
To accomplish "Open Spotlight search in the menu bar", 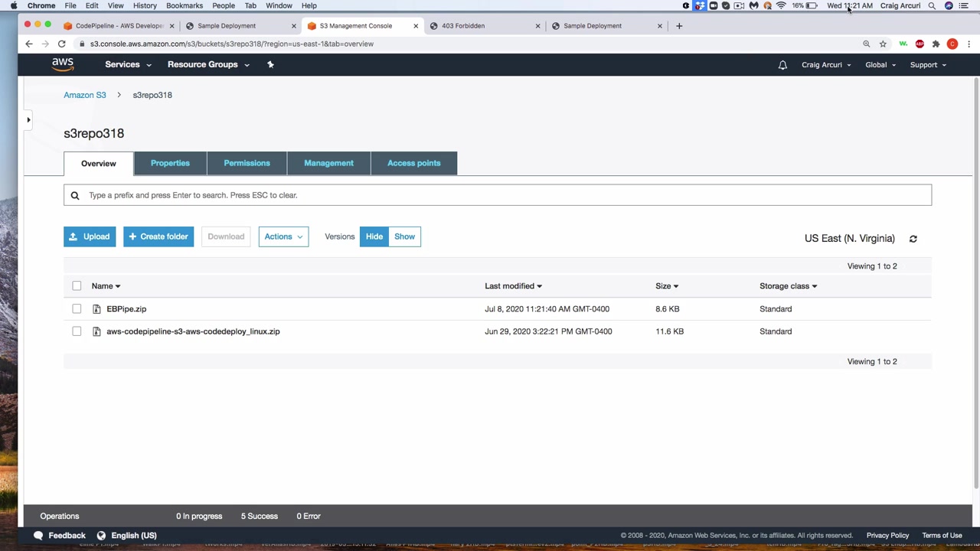I will (932, 5).
